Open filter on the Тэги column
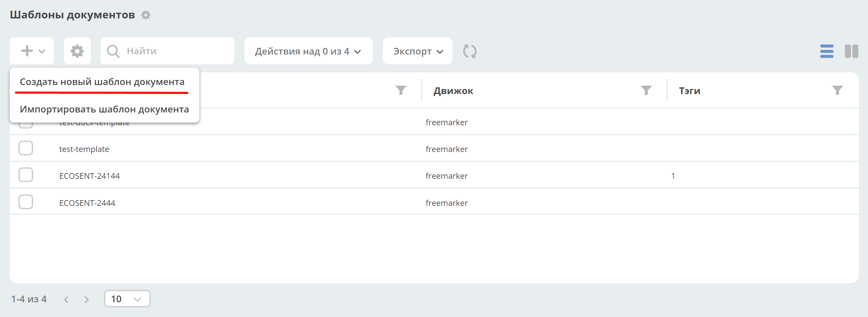The height and width of the screenshot is (317, 868). click(x=837, y=90)
